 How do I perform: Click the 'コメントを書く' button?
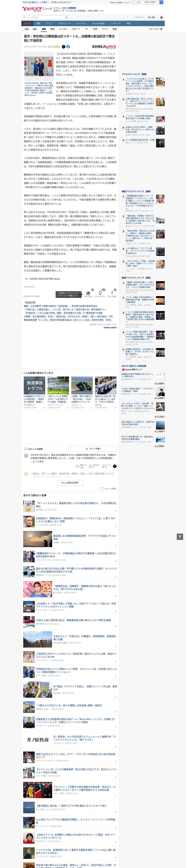click(x=93, y=449)
